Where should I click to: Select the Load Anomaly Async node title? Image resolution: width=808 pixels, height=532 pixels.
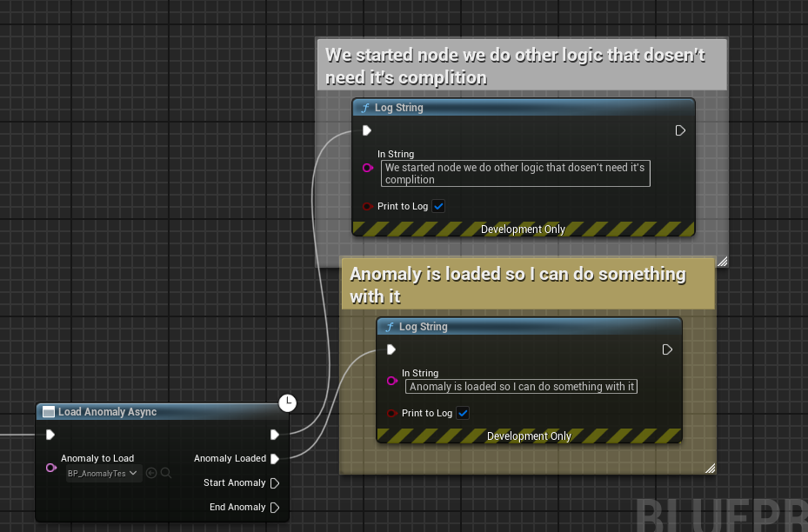click(107, 412)
